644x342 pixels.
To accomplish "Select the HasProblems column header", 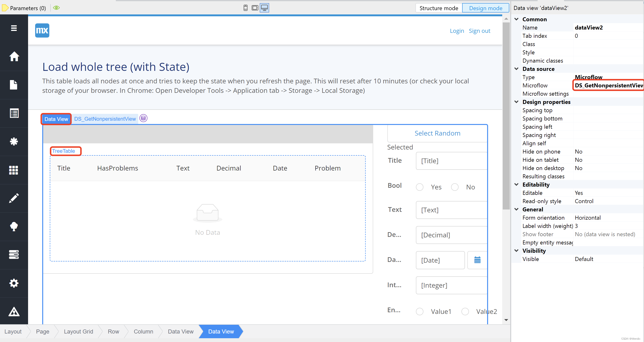I will click(117, 168).
